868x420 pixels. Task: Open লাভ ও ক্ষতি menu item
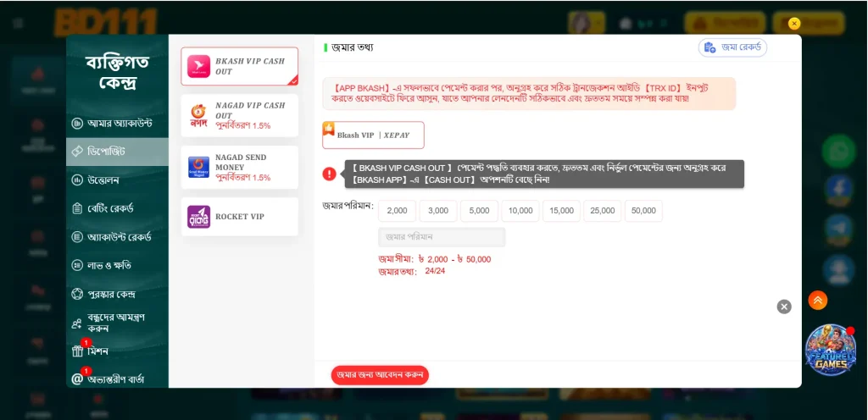pos(117,265)
